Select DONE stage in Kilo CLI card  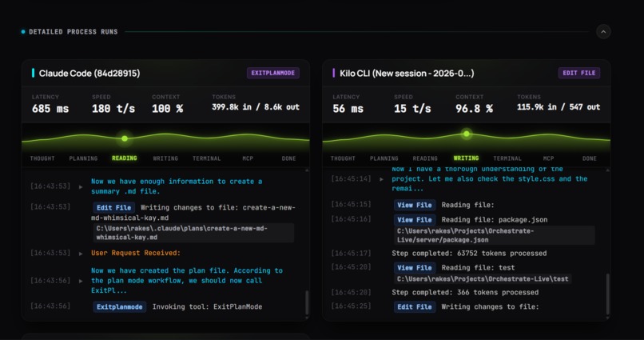pyautogui.click(x=590, y=158)
